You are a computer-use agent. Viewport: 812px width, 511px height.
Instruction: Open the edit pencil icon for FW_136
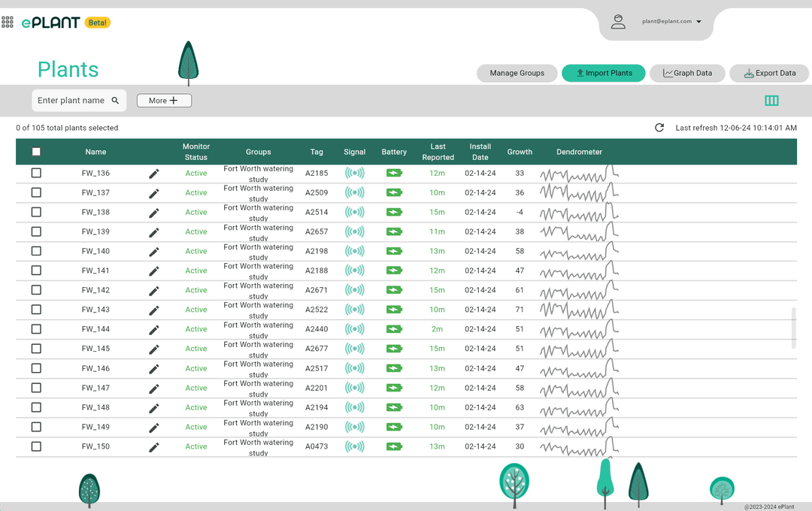click(153, 173)
